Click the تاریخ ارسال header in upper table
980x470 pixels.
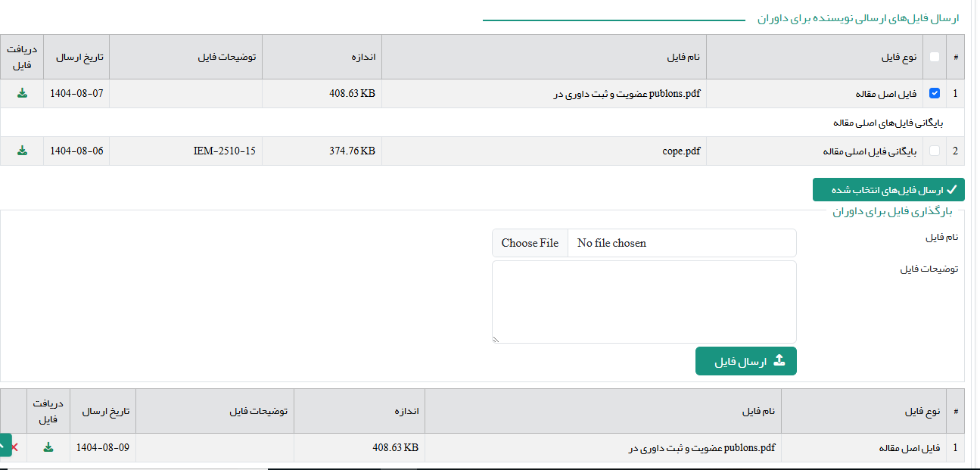pyautogui.click(x=76, y=57)
